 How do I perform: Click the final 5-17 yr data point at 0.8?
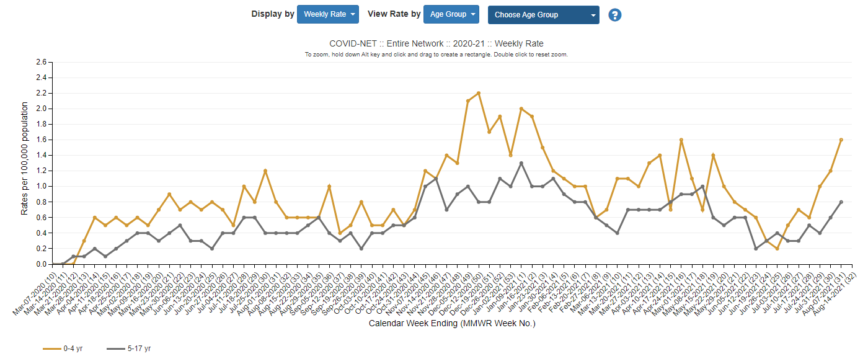click(x=841, y=202)
